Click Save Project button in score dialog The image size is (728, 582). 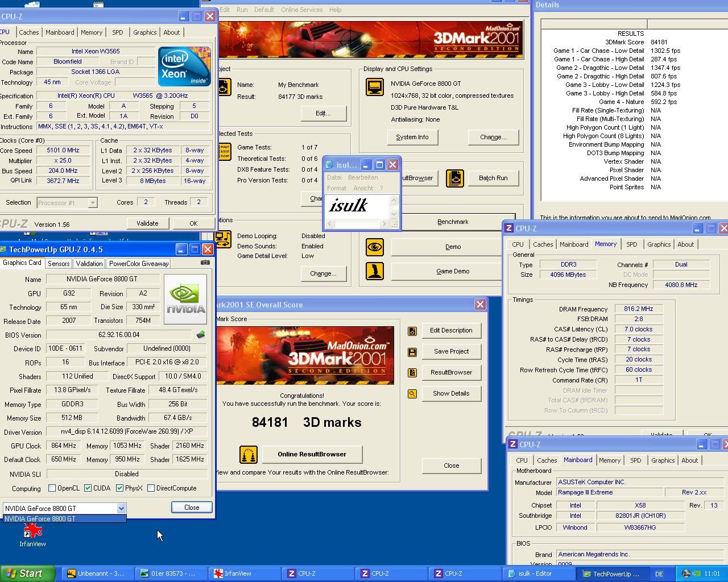point(451,351)
